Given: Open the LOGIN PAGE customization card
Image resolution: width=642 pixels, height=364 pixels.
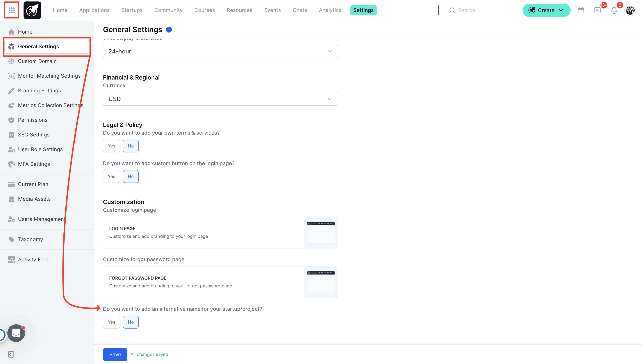Looking at the screenshot, I should (x=220, y=233).
